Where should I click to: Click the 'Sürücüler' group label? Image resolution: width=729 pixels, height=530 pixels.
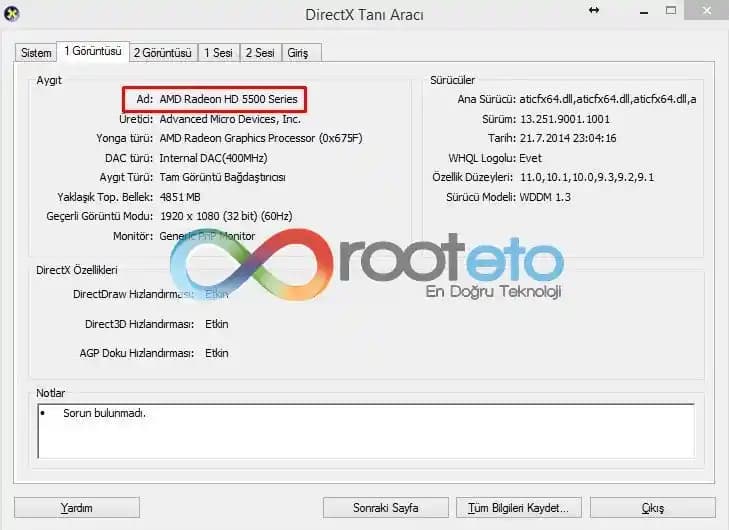tap(452, 80)
